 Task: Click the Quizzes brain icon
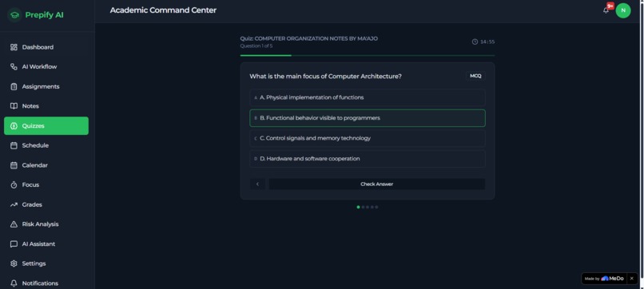[14, 126]
